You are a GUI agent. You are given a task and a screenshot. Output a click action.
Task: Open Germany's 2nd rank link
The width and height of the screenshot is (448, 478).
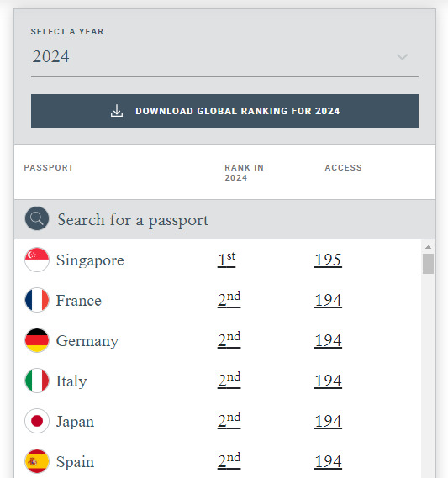(229, 340)
